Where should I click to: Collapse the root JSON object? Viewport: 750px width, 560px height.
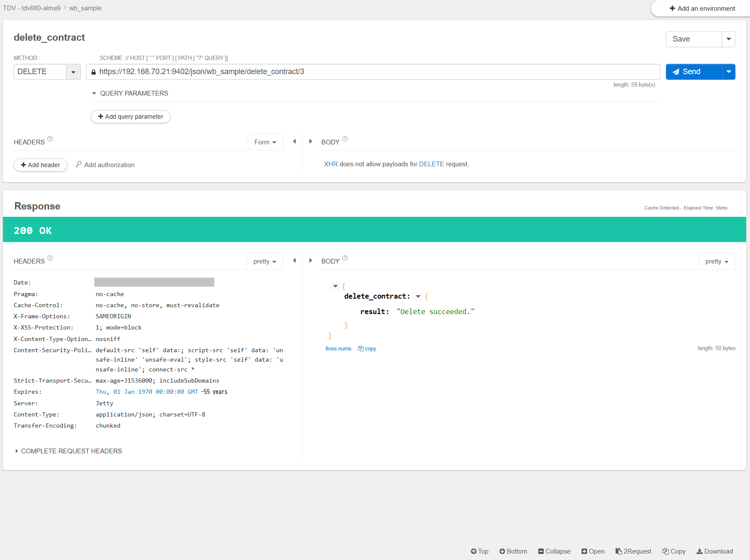[x=336, y=286]
